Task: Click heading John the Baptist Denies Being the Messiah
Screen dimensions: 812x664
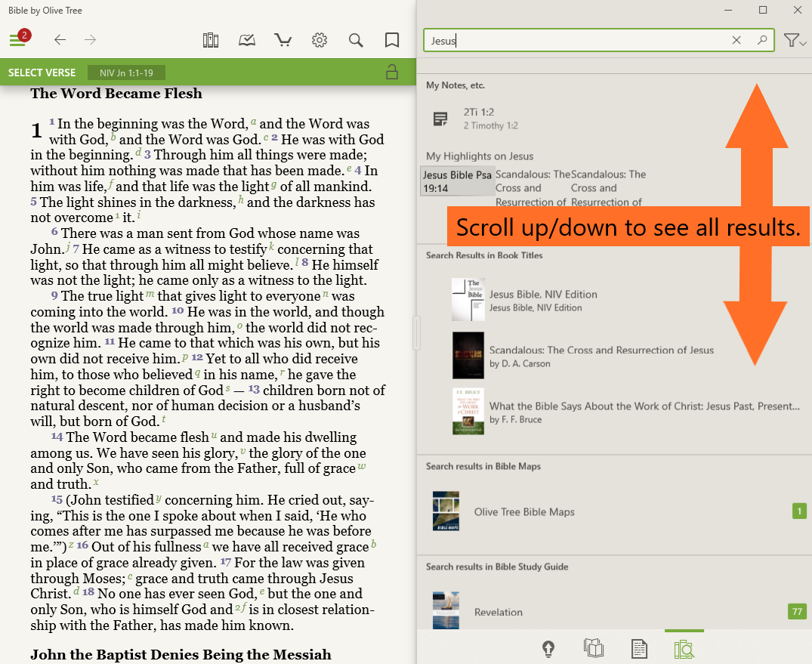Action: pos(181,655)
